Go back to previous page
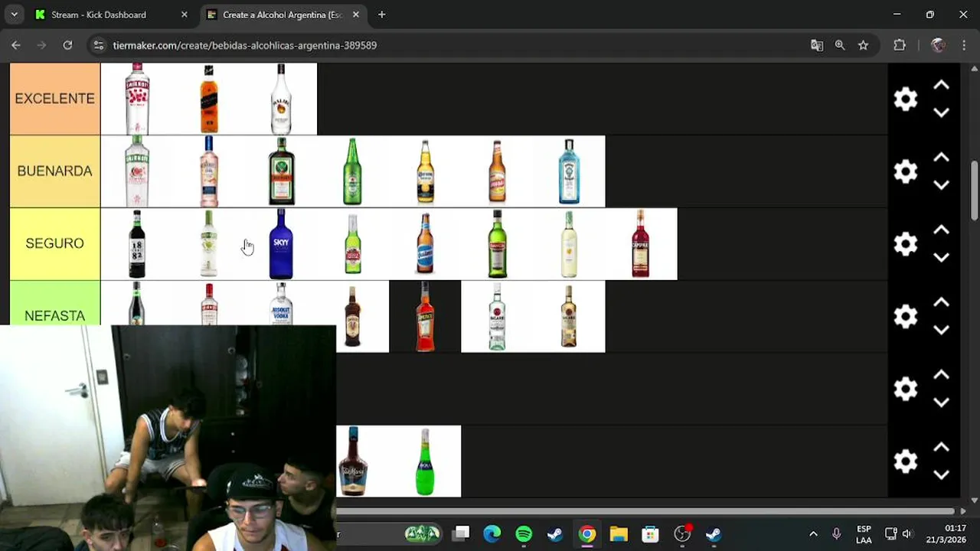The width and height of the screenshot is (980, 551). [16, 45]
